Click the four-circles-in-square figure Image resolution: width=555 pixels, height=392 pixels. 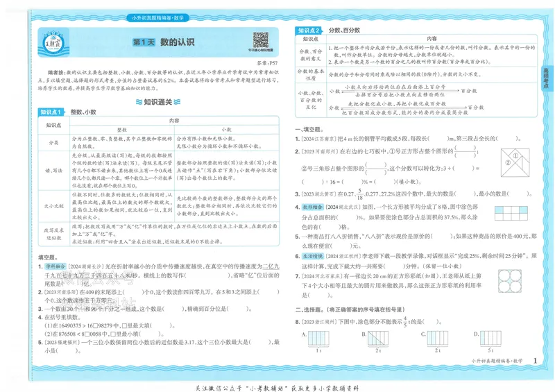(x=510, y=281)
